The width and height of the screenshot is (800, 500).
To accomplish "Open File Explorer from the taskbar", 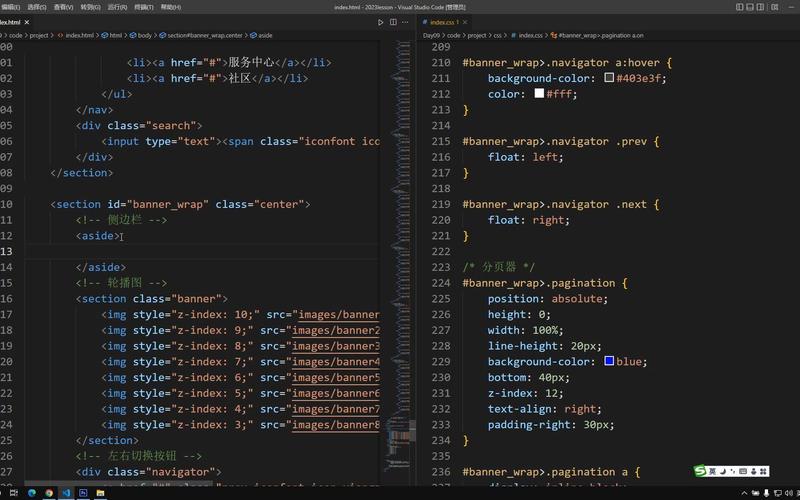I will click(x=101, y=493).
